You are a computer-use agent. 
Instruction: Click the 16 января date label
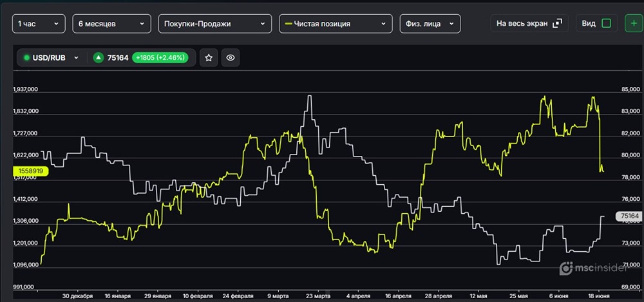tap(118, 296)
